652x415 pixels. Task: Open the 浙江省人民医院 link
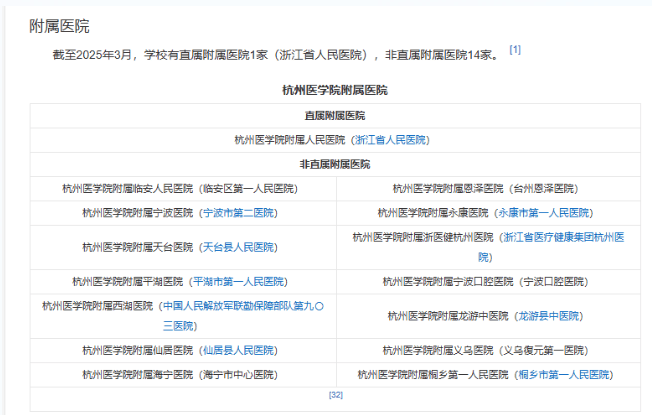point(390,140)
